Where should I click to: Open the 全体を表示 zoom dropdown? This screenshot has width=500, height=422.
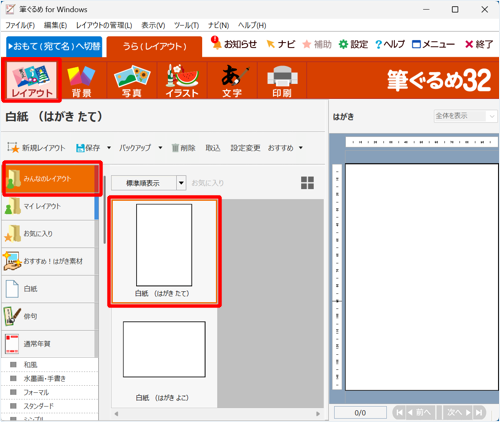click(465, 116)
